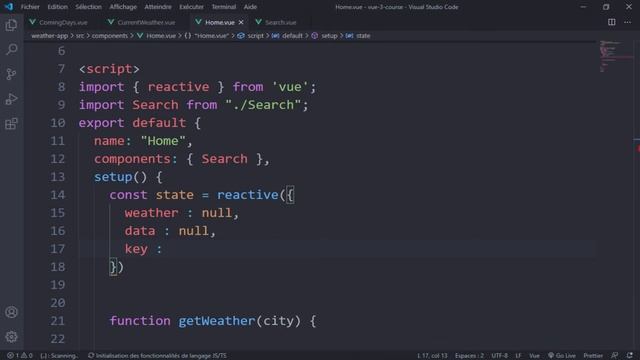Open the Fichier menu

coord(30,7)
